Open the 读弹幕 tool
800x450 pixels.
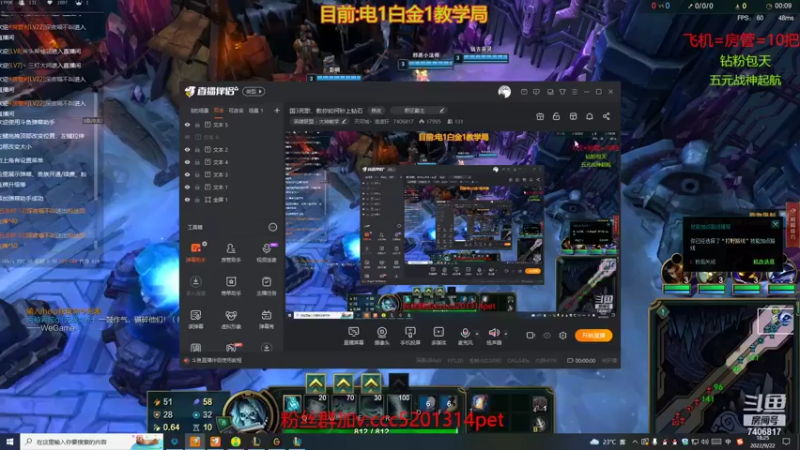click(195, 319)
